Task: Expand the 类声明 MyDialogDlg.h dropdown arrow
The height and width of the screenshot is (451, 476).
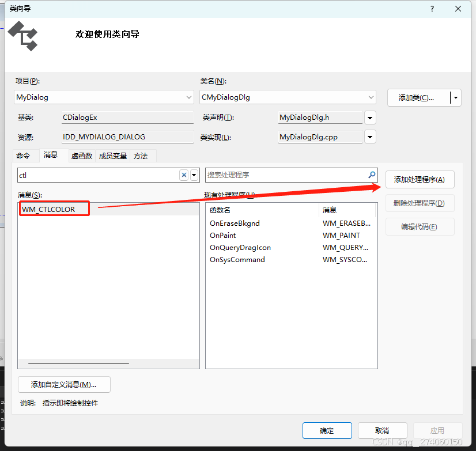Action: pyautogui.click(x=370, y=118)
